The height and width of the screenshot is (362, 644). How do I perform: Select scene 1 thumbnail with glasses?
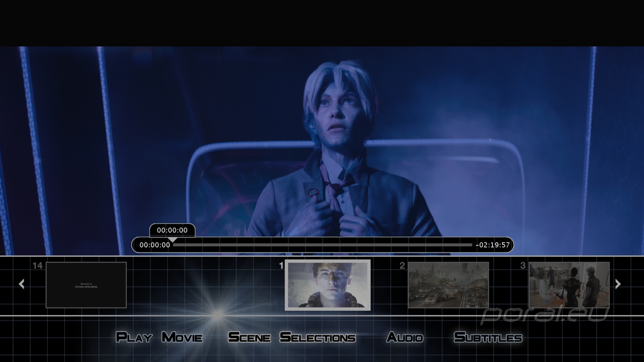(x=328, y=285)
